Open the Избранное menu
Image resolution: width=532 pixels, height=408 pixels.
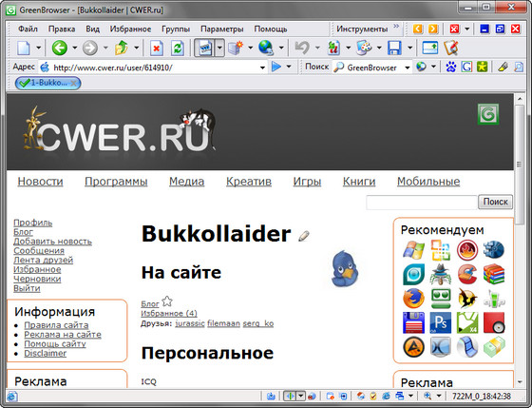click(x=130, y=29)
